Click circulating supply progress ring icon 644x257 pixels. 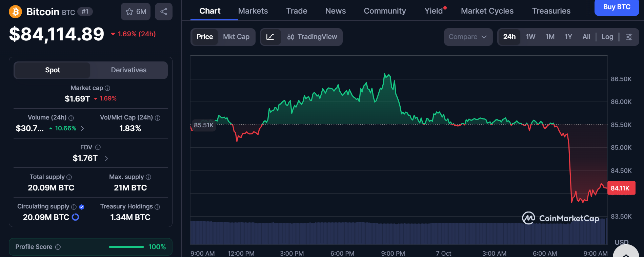point(76,217)
